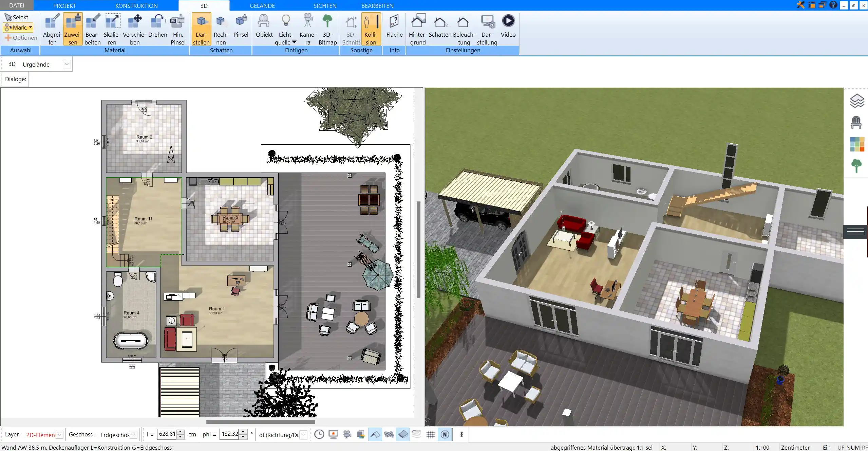The image size is (868, 451).
Task: Increase the length value with up arrow
Action: pyautogui.click(x=181, y=432)
